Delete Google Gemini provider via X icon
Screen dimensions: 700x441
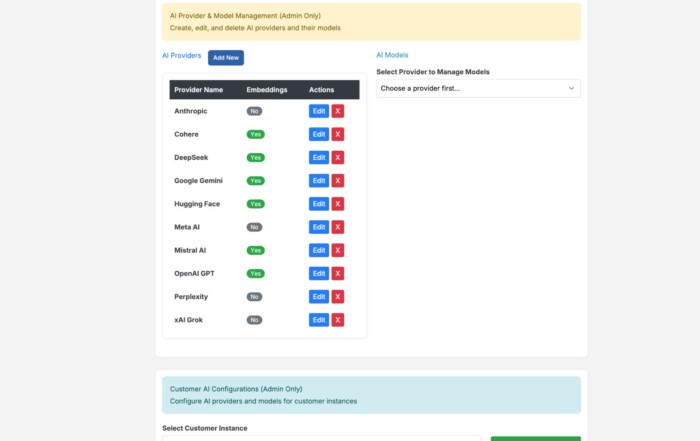338,181
